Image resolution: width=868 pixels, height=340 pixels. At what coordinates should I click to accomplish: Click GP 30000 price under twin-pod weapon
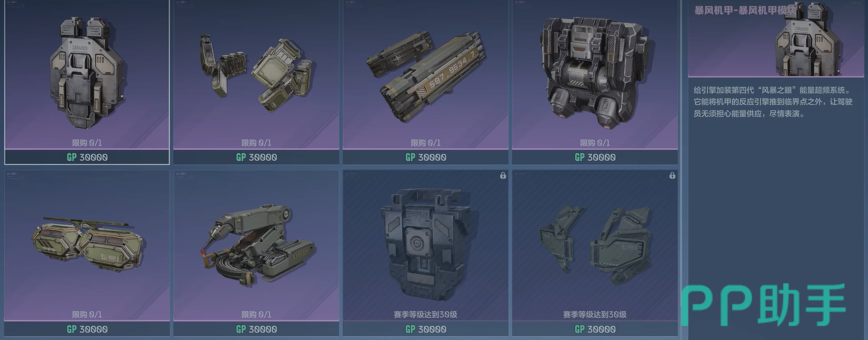[87, 329]
